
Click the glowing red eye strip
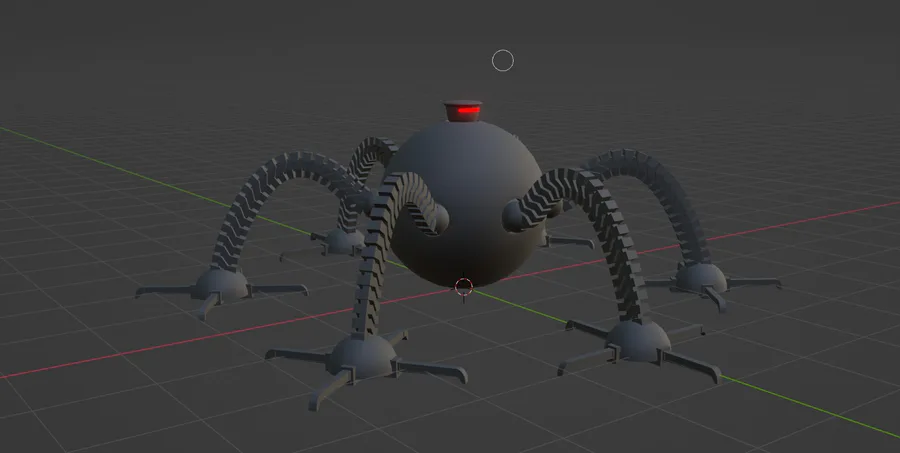469,110
